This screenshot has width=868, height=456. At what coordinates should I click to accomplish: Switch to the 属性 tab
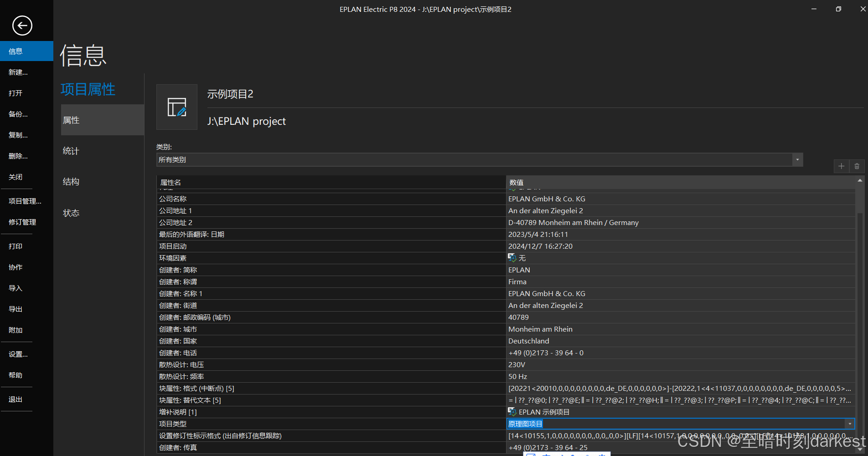click(103, 120)
